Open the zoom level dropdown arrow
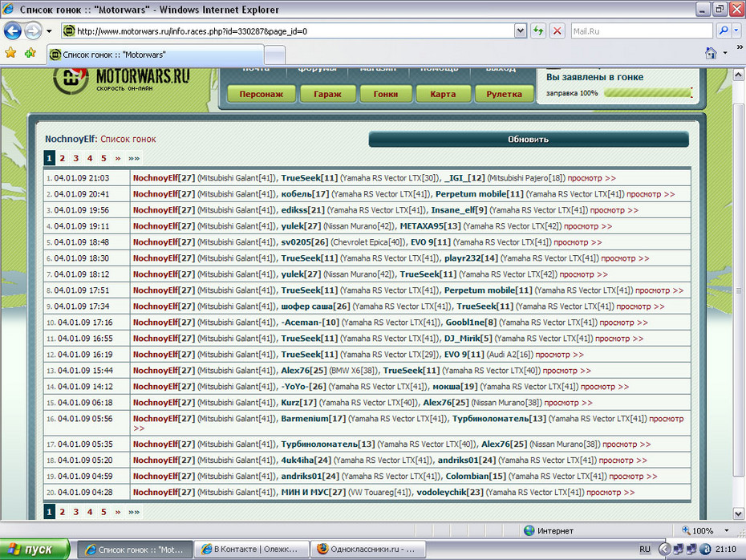Screen dimensions: 746x560 click(727, 530)
